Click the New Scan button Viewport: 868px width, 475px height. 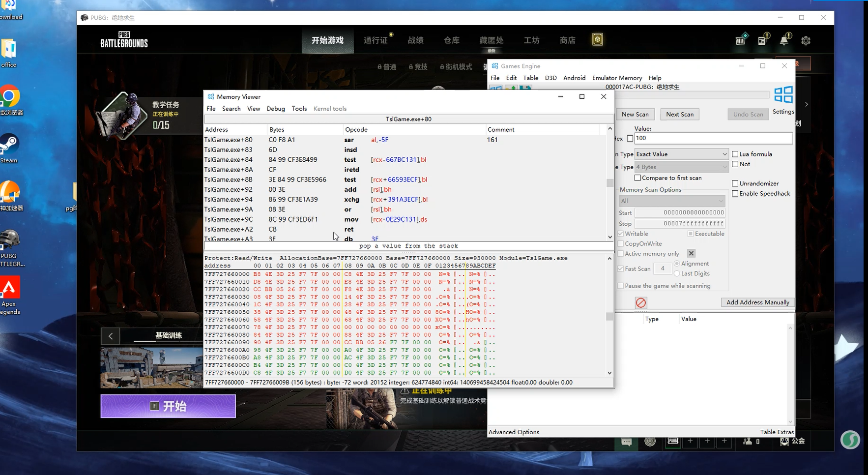[635, 115]
